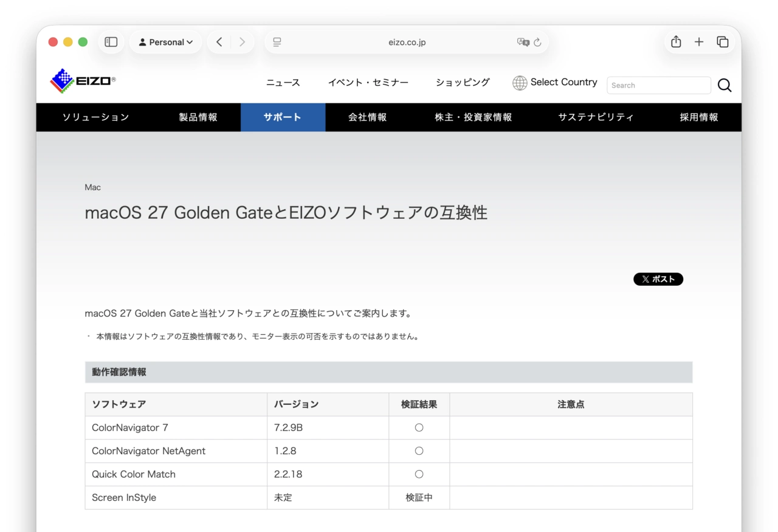Image resolution: width=778 pixels, height=532 pixels.
Task: Open the 採用情報 menu
Action: [699, 117]
